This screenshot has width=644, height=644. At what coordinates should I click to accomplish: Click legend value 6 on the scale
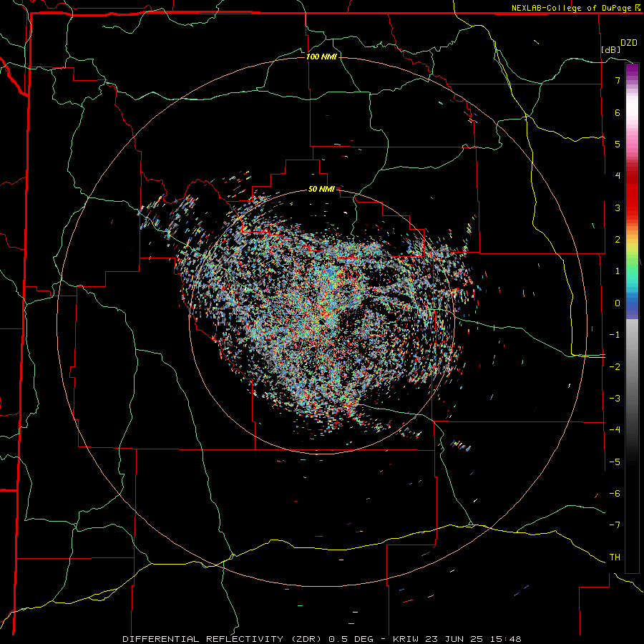(x=618, y=112)
